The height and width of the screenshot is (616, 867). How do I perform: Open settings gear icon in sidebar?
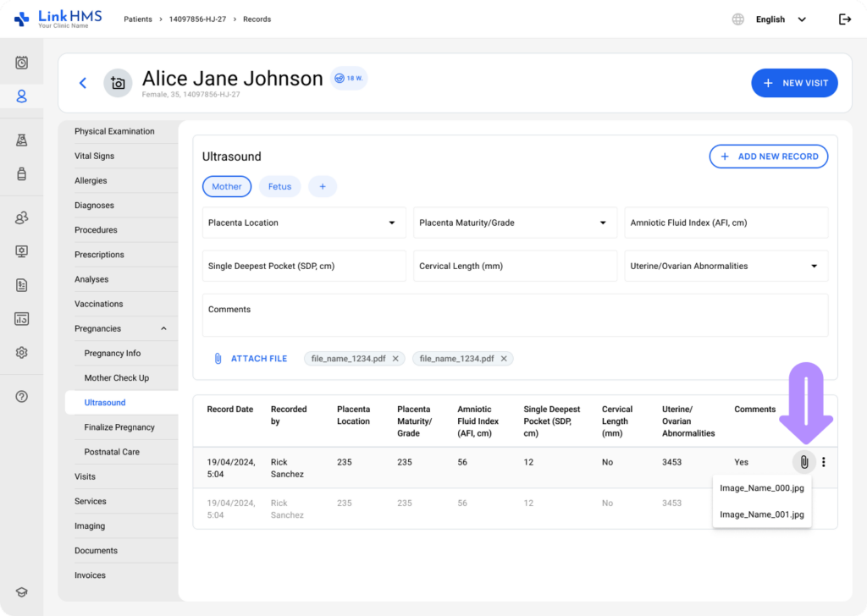click(x=21, y=353)
